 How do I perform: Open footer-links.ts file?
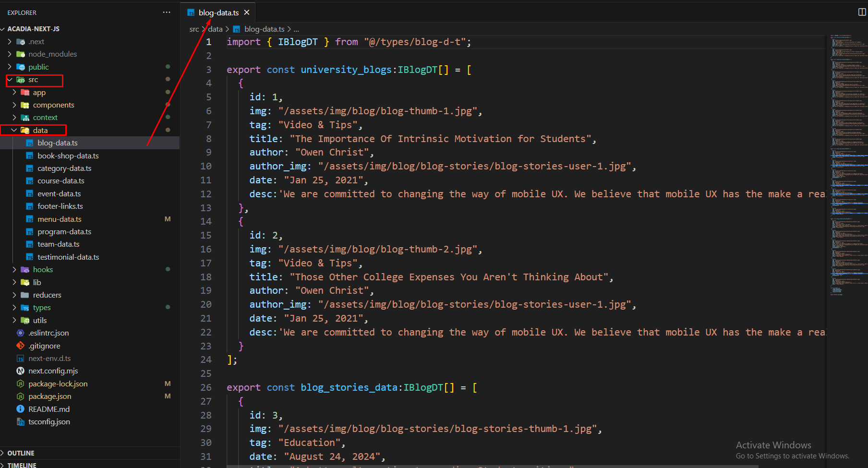click(x=60, y=206)
